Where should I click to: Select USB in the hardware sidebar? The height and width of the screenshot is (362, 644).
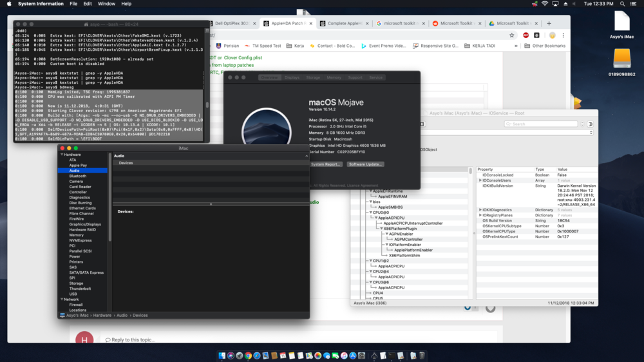[x=73, y=294]
